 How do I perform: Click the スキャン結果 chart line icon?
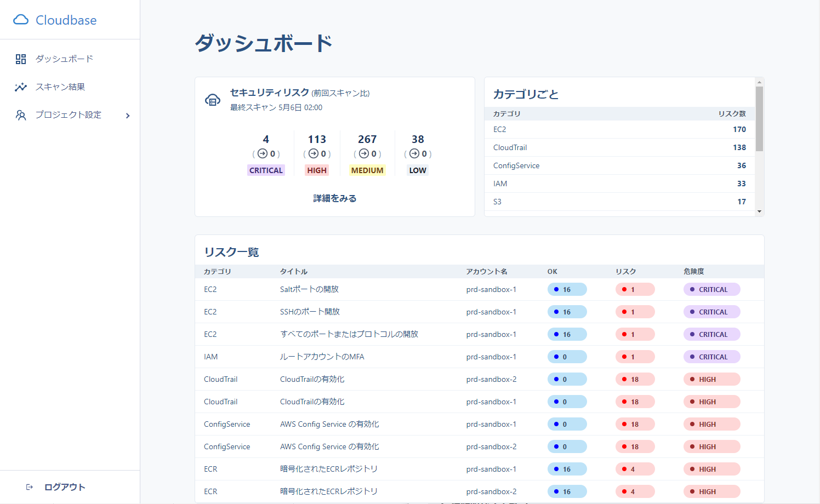(21, 87)
